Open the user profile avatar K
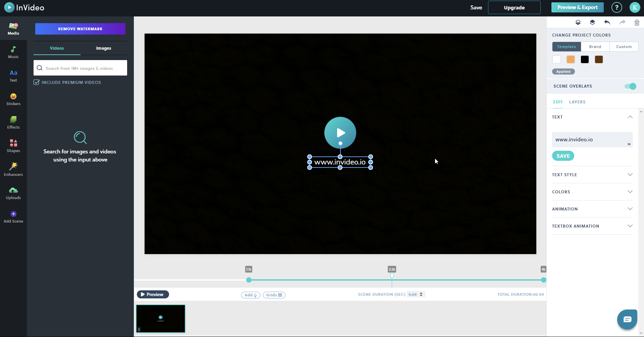Image resolution: width=644 pixels, height=337 pixels. (x=635, y=7)
